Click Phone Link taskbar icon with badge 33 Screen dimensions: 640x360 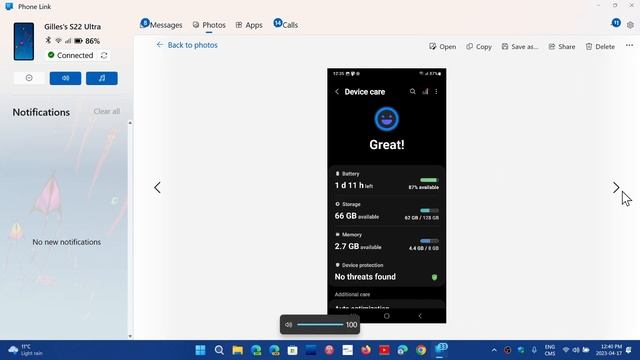(x=441, y=349)
